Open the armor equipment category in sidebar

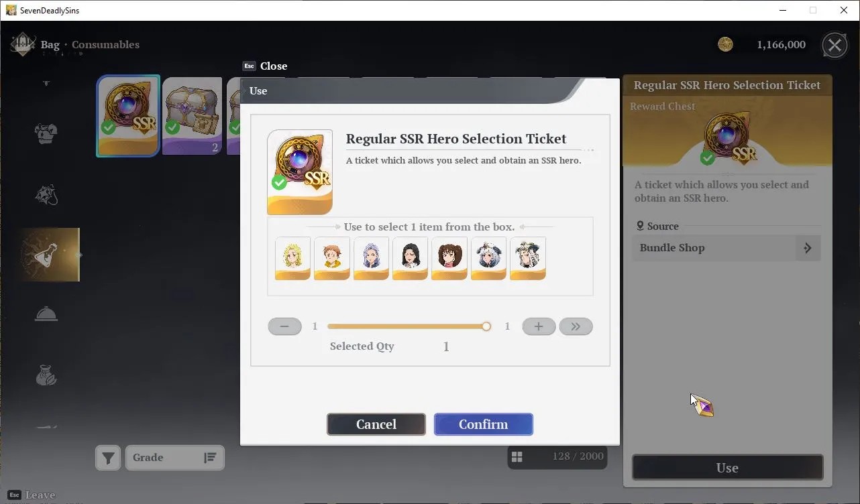tap(46, 133)
